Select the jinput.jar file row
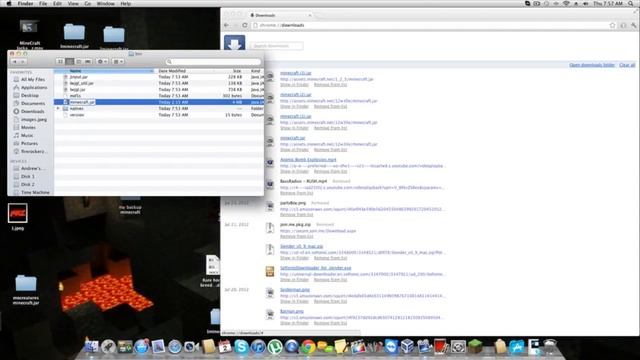Screen dimensions: 640x360 coord(159,77)
